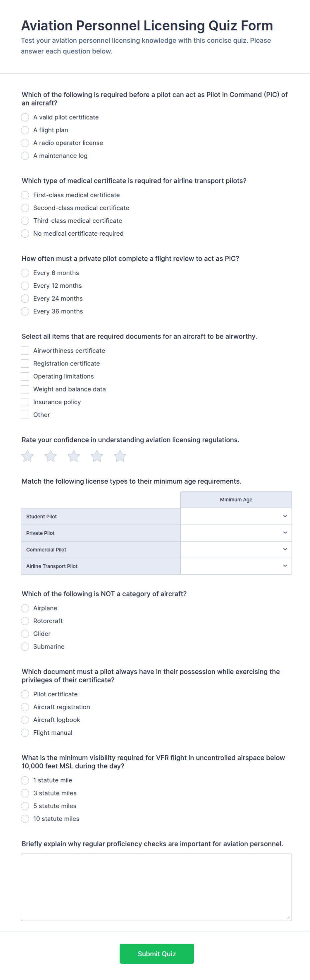This screenshot has width=310, height=980.
Task: Choose '3 statute miles' visibility option
Action: [x=25, y=793]
